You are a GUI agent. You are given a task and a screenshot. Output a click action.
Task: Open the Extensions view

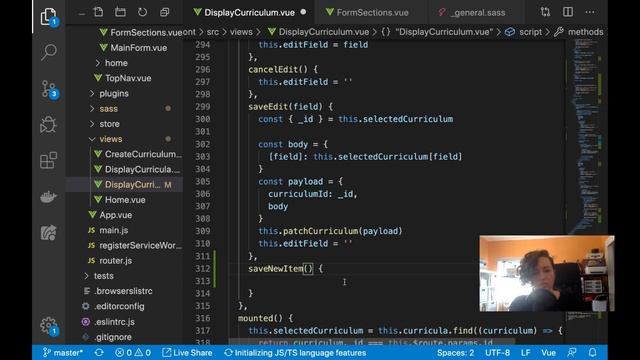49,160
